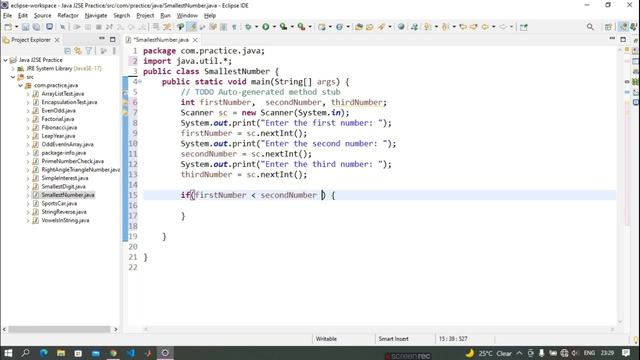Image resolution: width=640 pixels, height=360 pixels.
Task: Collapse the Java J2SE Practice project
Action: tap(6, 60)
